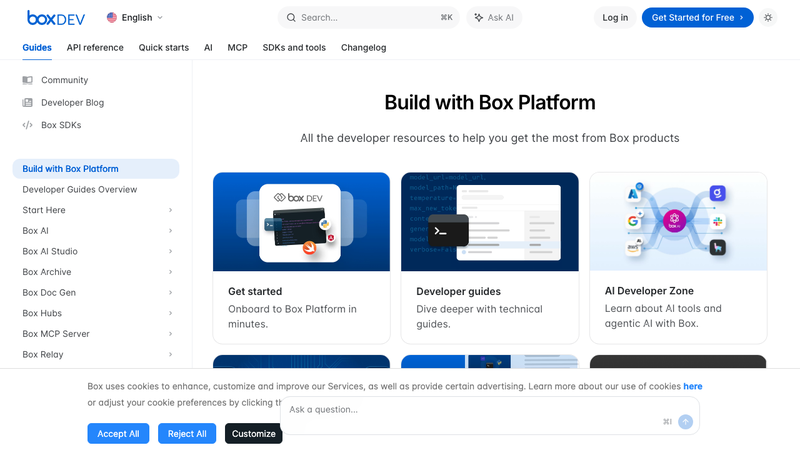Image resolution: width=800 pixels, height=450 pixels.
Task: Click the Ask AI sparkle icon
Action: (479, 17)
